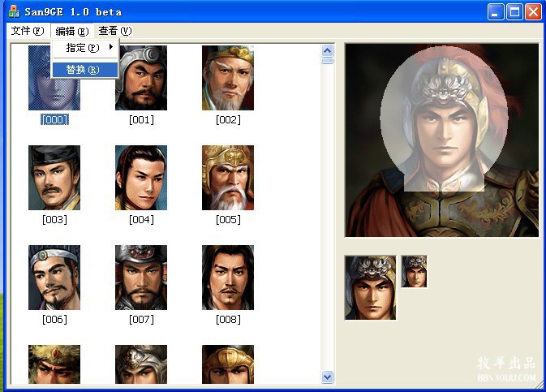Click the large portrait preview image
546x392 pixels.
(441, 140)
